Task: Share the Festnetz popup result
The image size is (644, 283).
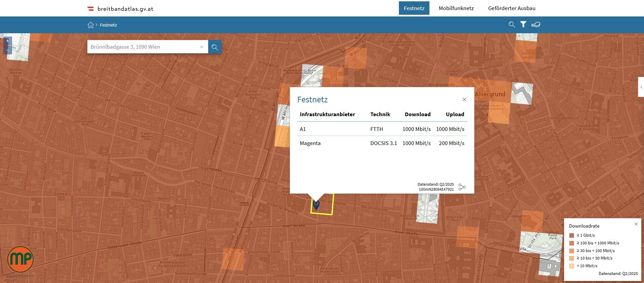Action: (462, 187)
